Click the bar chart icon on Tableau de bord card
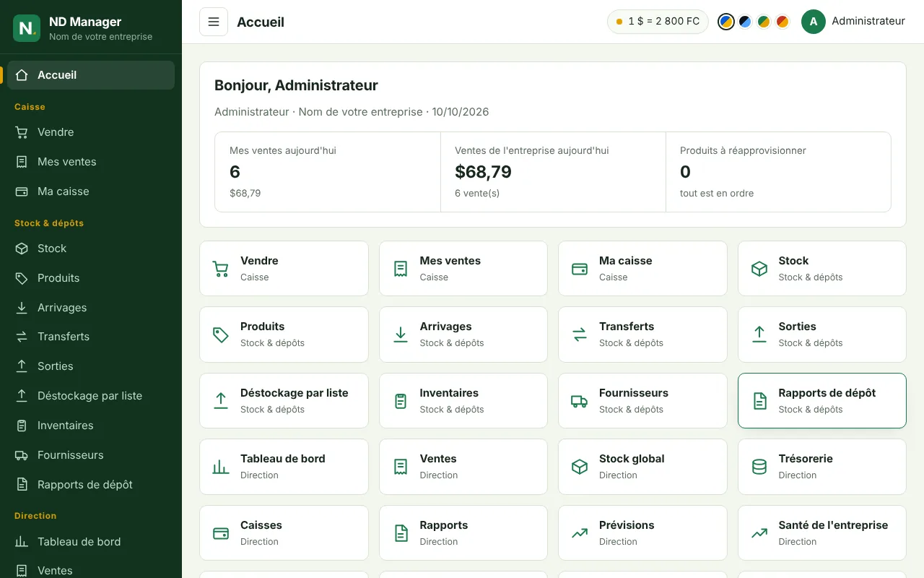 pyautogui.click(x=221, y=467)
